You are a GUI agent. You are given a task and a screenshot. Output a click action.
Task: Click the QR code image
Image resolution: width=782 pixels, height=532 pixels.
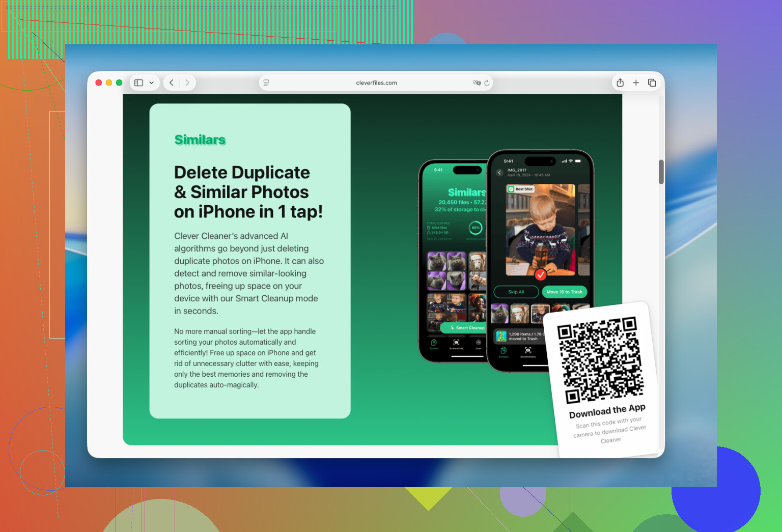(600, 360)
